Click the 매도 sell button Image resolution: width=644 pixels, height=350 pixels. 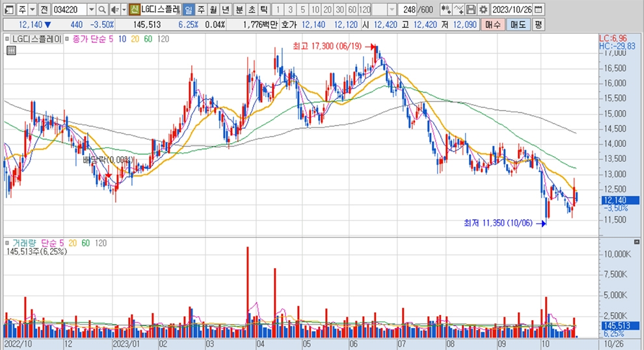[x=518, y=25]
